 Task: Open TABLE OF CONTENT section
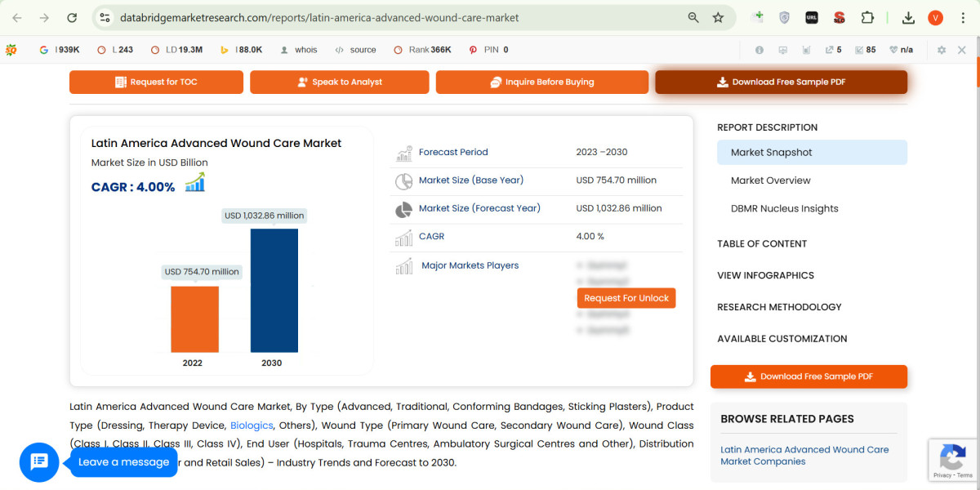[762, 243]
